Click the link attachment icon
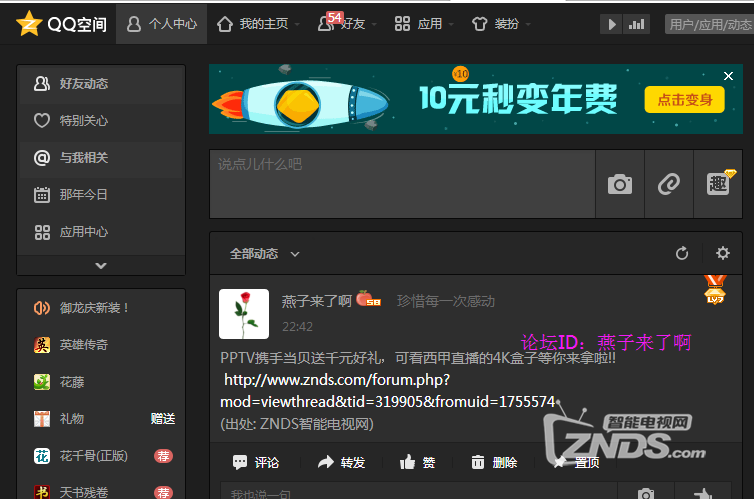Viewport: 754px width, 499px height. coord(668,184)
